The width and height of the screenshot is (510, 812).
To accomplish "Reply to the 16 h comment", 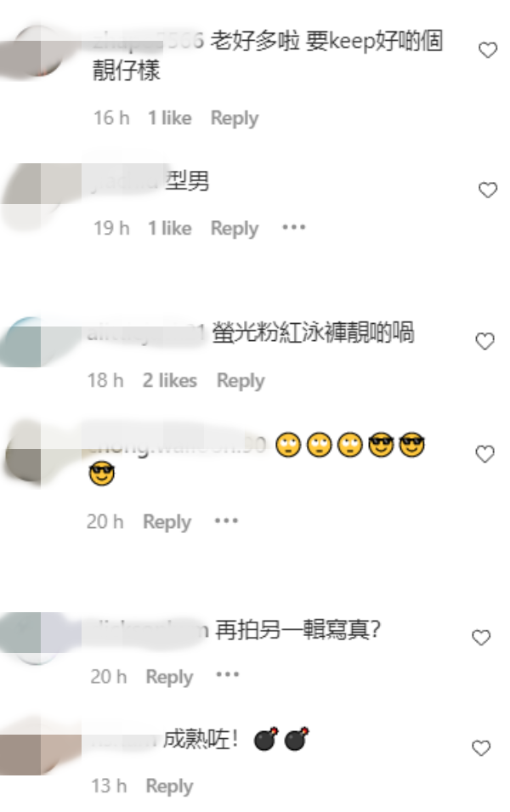I will (234, 118).
